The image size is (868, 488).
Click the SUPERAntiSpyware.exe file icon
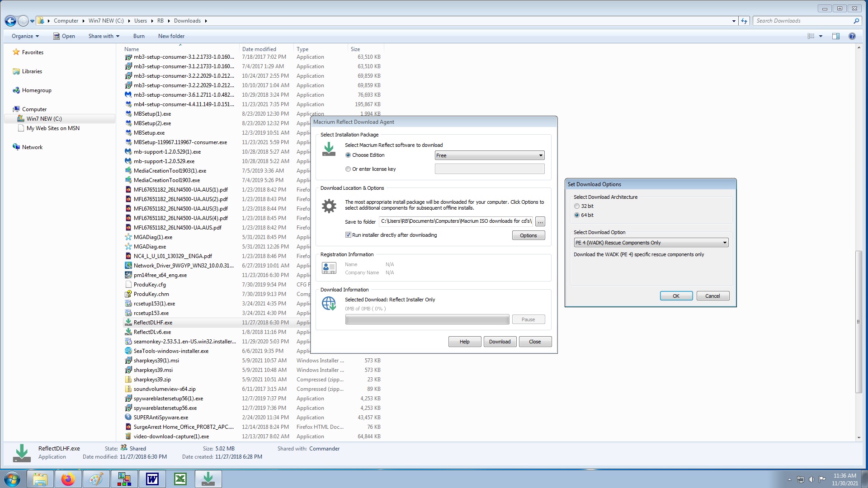(x=128, y=418)
